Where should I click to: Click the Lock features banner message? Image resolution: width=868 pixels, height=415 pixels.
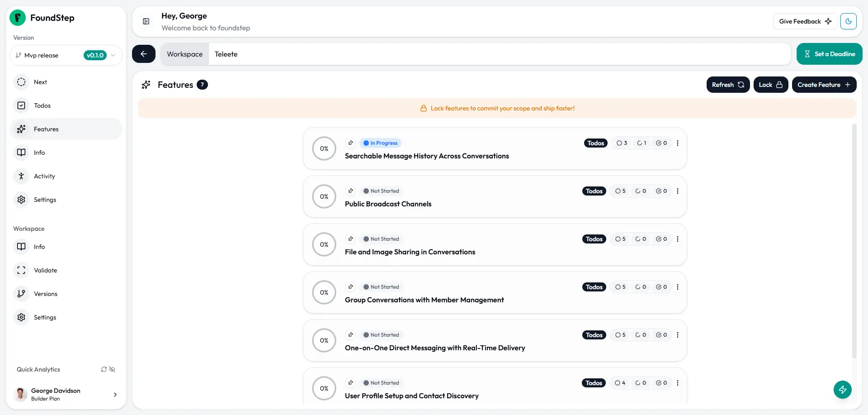[497, 108]
